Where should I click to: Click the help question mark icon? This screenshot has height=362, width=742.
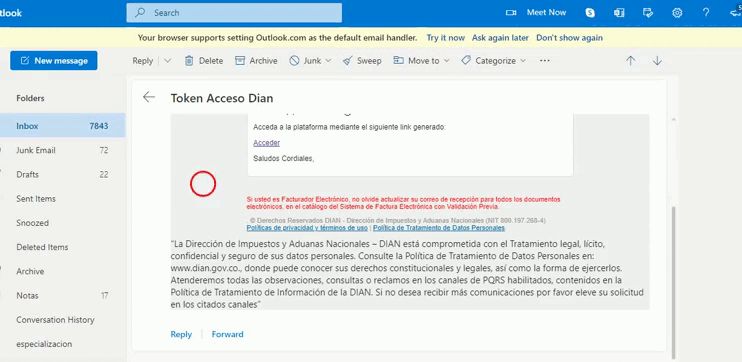706,13
